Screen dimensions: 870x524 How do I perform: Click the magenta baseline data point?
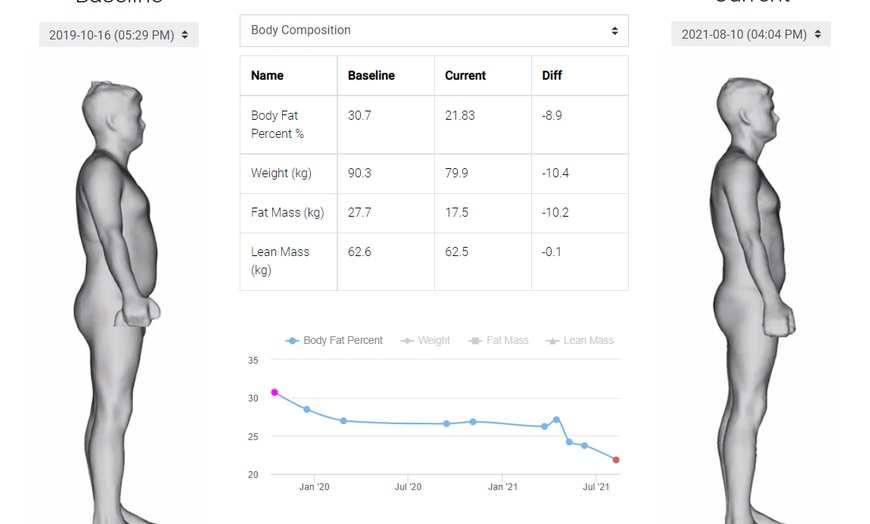[275, 393]
